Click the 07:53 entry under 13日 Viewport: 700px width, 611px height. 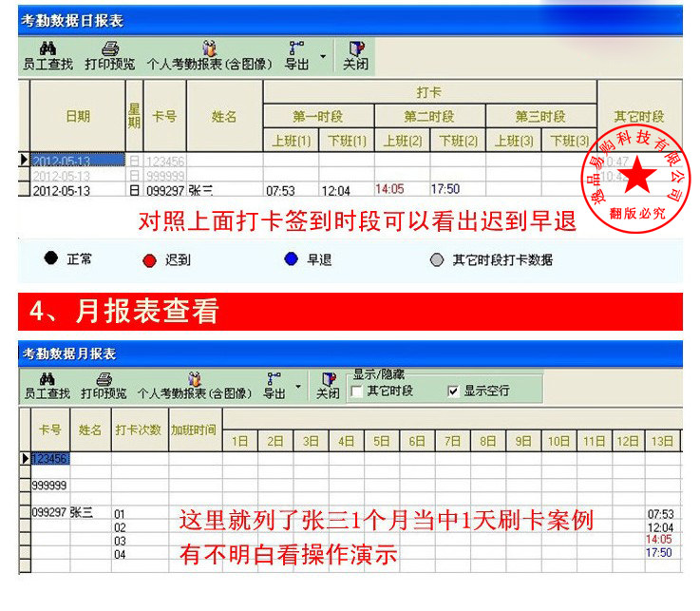[661, 514]
